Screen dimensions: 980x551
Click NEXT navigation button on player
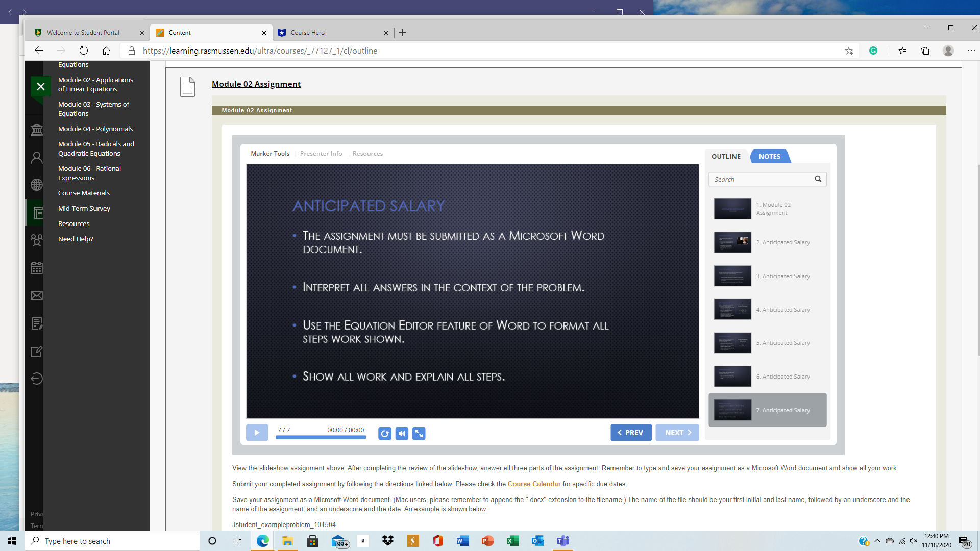(677, 433)
